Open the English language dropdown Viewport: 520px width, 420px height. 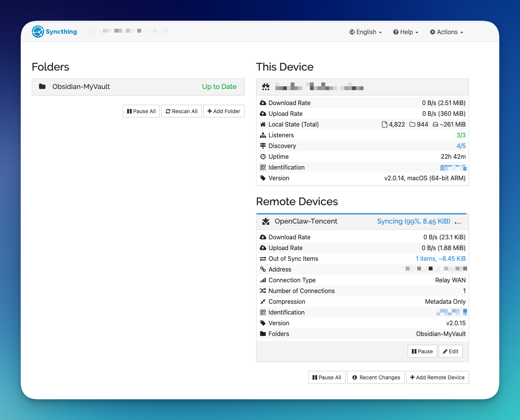[x=365, y=32]
